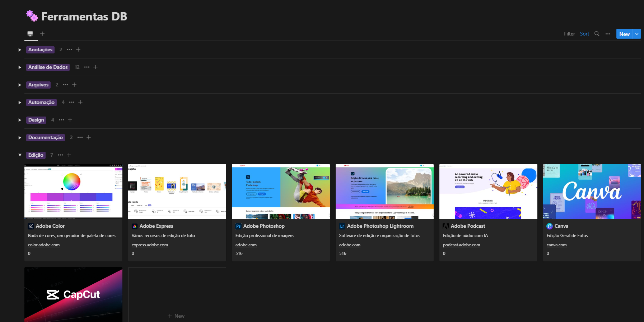Image resolution: width=644 pixels, height=322 pixels.
Task: Open Análise de Dados group options ellipsis
Action: click(x=87, y=67)
